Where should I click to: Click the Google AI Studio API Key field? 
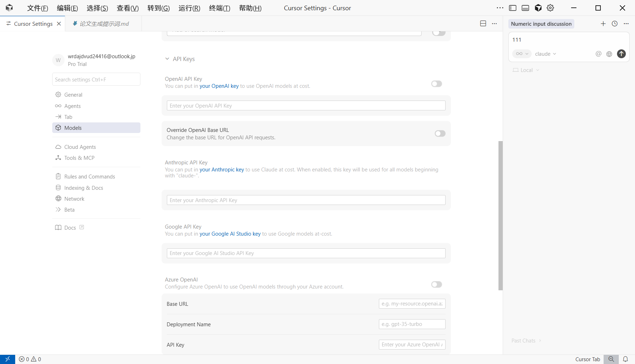point(306,253)
